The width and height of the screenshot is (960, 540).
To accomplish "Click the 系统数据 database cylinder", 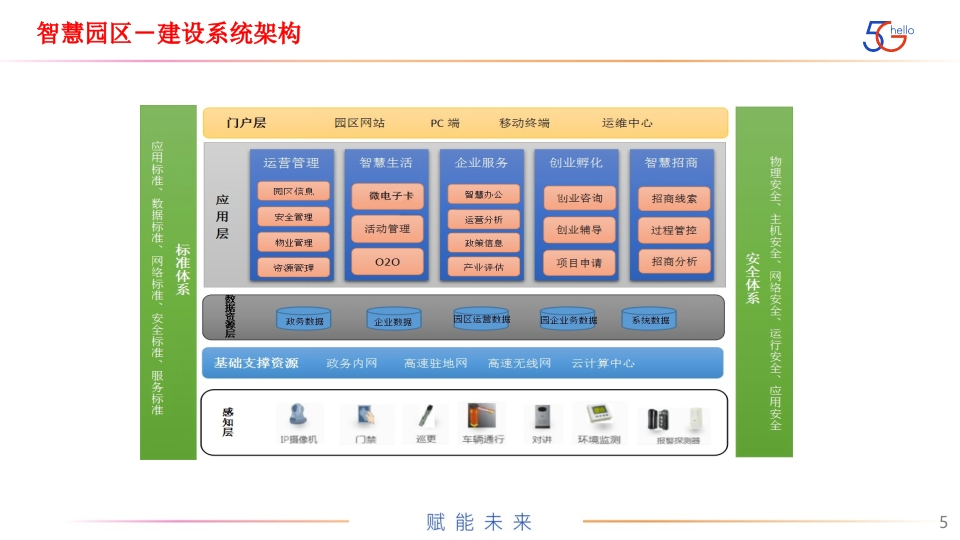I will coord(650,319).
